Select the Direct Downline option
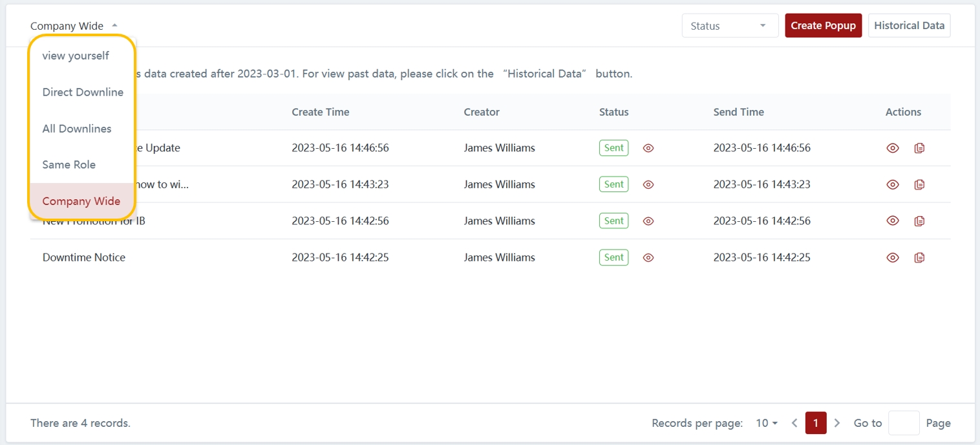The height and width of the screenshot is (445, 980). click(x=83, y=92)
